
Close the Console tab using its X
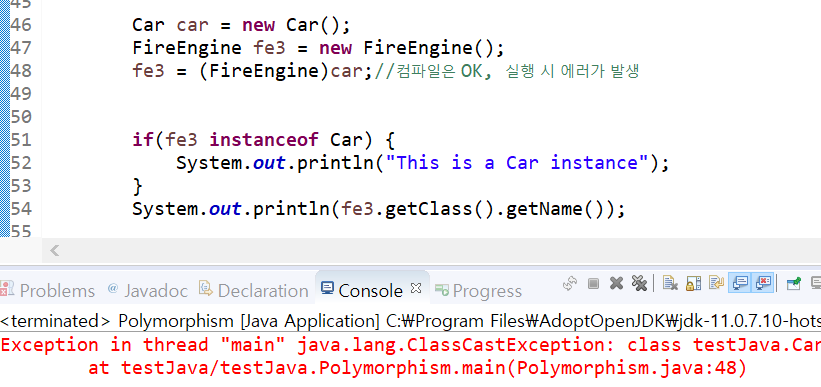point(416,288)
